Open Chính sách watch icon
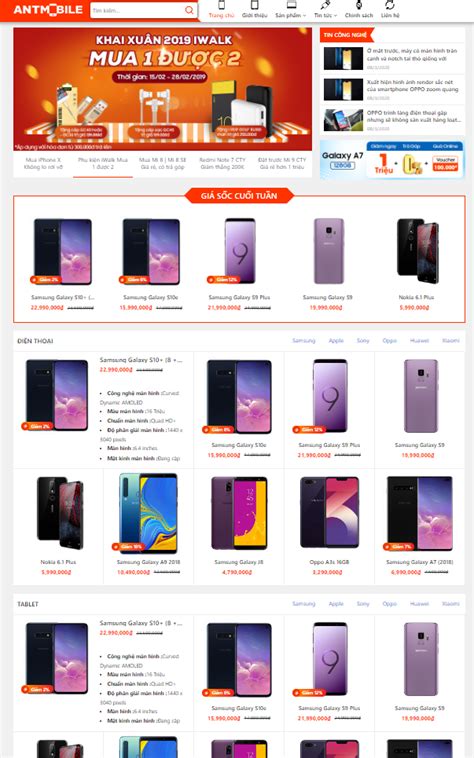 coord(359,5)
